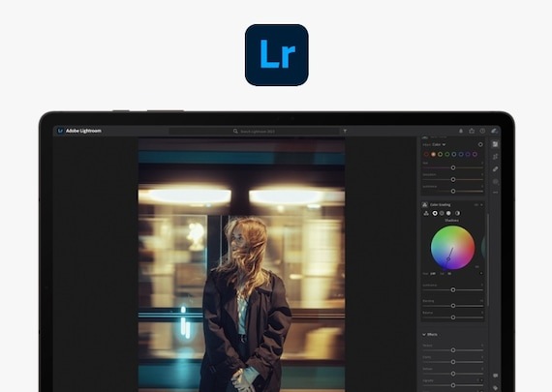Select the red color mixer swatch
This screenshot has height=392, width=552.
426,154
